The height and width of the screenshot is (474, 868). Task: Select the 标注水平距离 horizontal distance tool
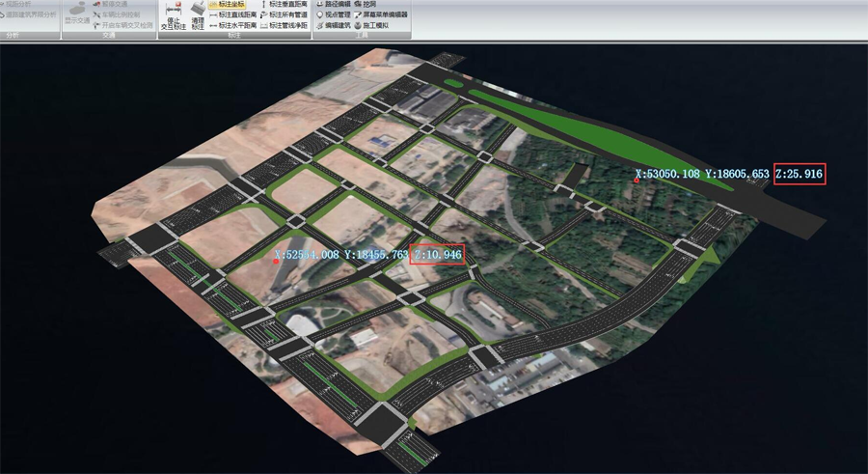click(x=233, y=25)
